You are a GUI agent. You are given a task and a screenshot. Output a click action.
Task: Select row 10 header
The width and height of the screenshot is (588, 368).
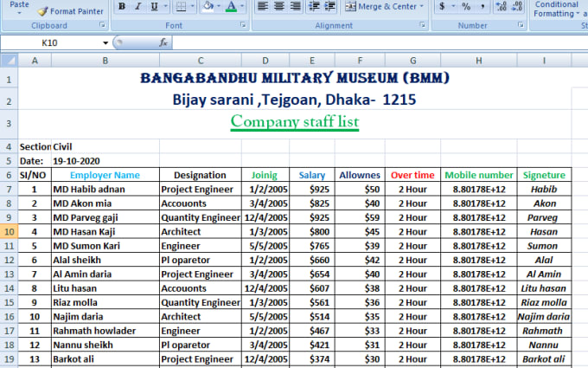9,232
